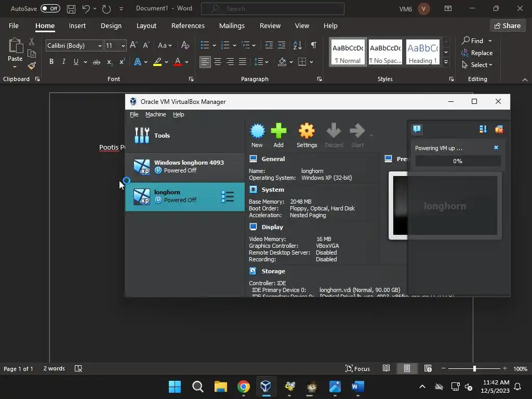Open the highlight color dropdown arrow
532x399 pixels.
[166, 62]
